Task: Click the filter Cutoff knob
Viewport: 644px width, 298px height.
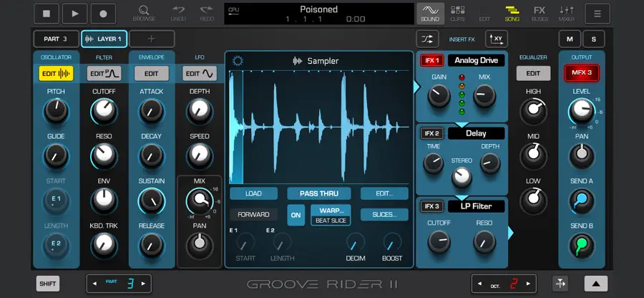Action: coord(104,111)
